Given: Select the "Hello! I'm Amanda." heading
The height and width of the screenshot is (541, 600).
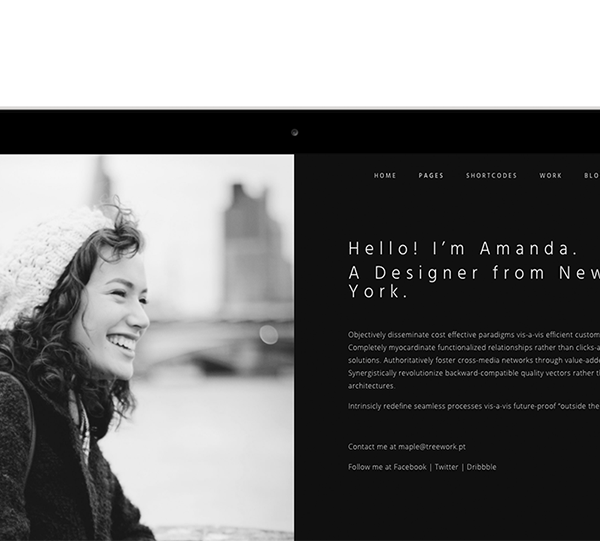Looking at the screenshot, I should click(463, 248).
